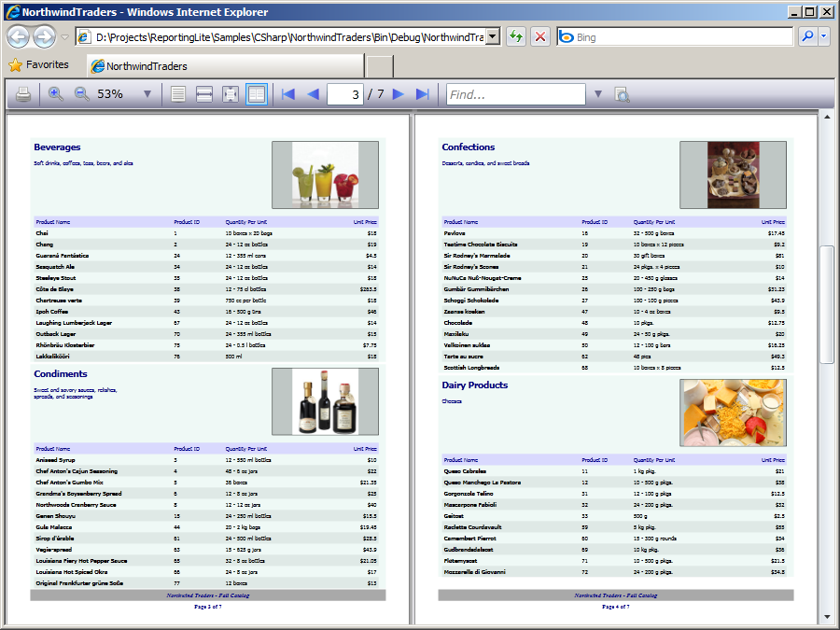Click Northwoods Cranberry Sauce product name
The image size is (840, 630).
77,505
